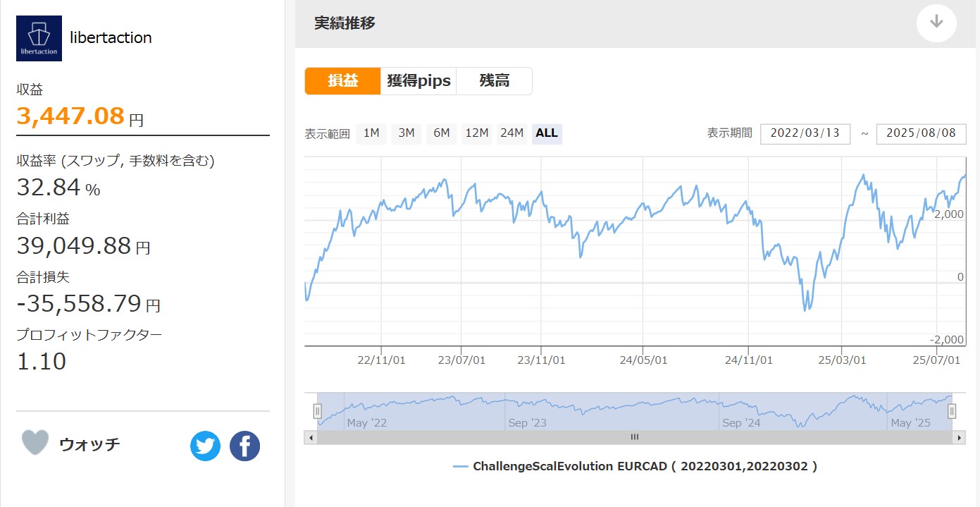Share on Twitter via bird icon
This screenshot has height=507, width=980.
coord(205,446)
